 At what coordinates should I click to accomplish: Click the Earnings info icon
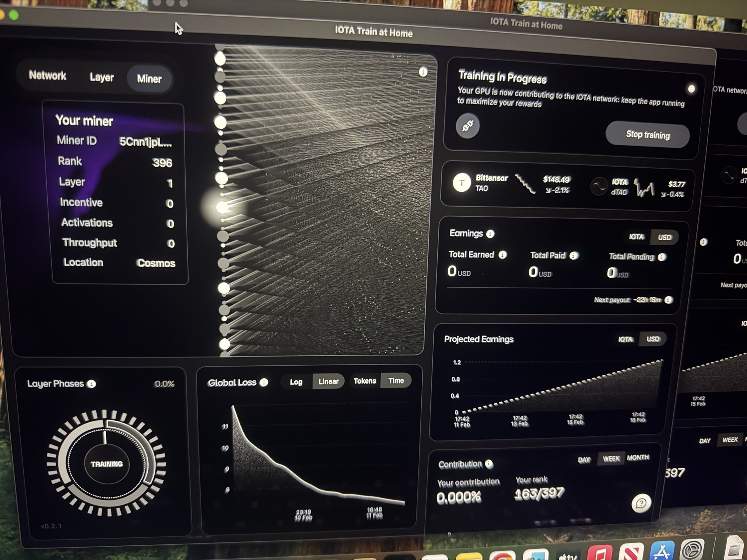click(490, 234)
